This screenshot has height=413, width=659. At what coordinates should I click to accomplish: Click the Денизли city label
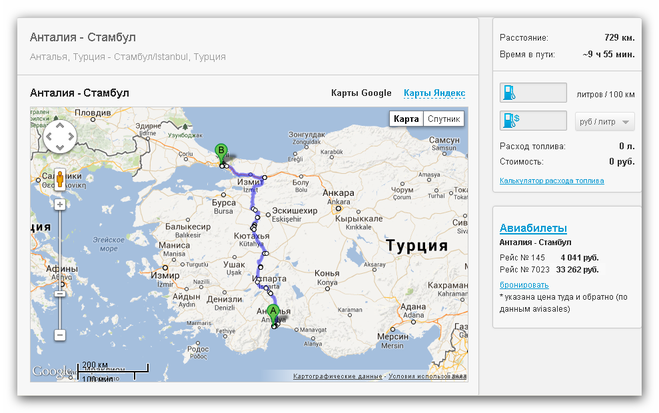pos(224,299)
